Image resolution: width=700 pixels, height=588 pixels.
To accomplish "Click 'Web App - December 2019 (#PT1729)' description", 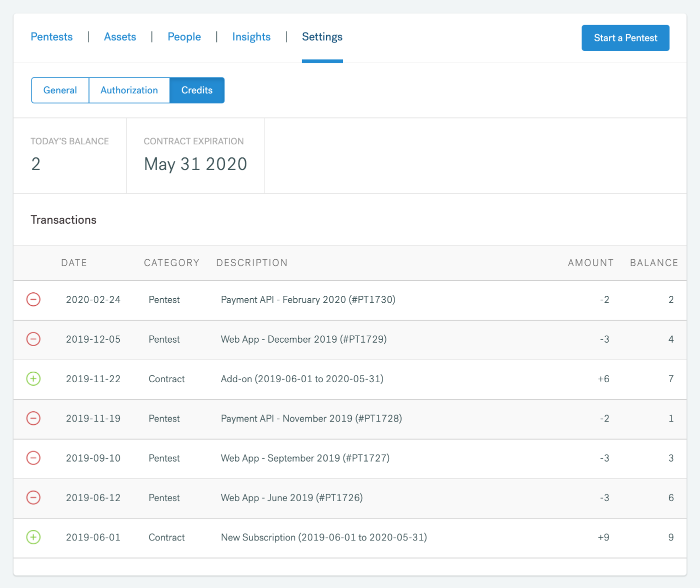I will click(x=304, y=339).
